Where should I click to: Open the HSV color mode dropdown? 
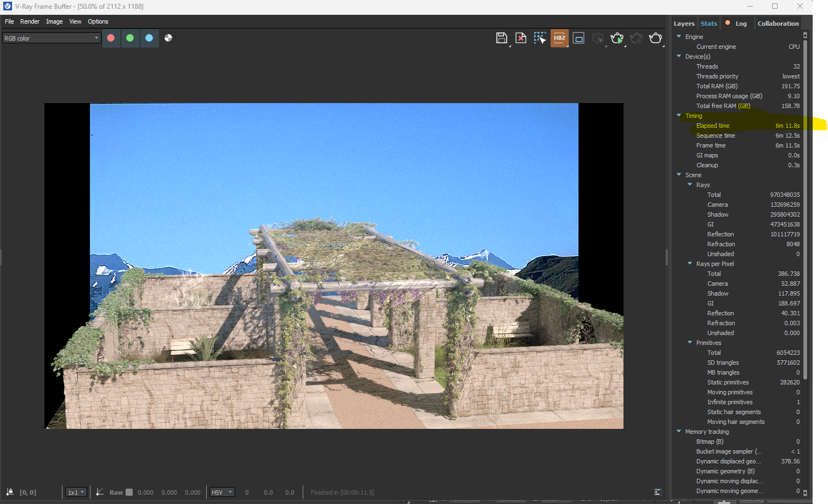(222, 492)
